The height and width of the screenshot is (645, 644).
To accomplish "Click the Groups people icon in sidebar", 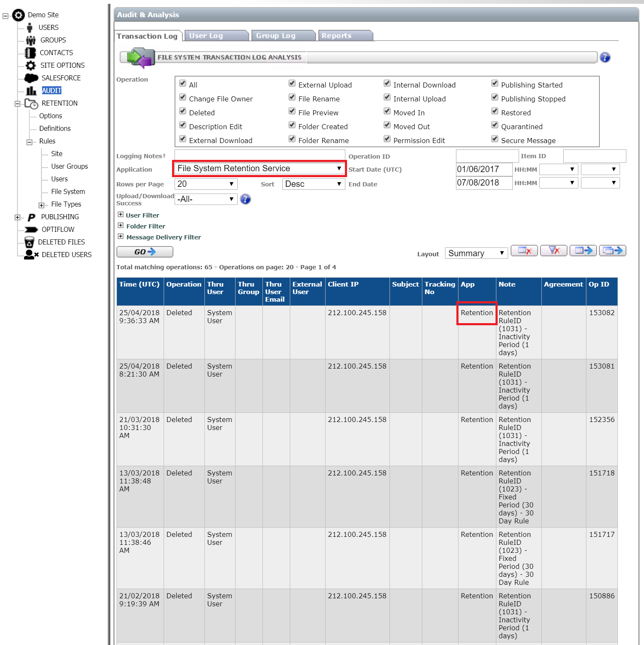I will 31,40.
